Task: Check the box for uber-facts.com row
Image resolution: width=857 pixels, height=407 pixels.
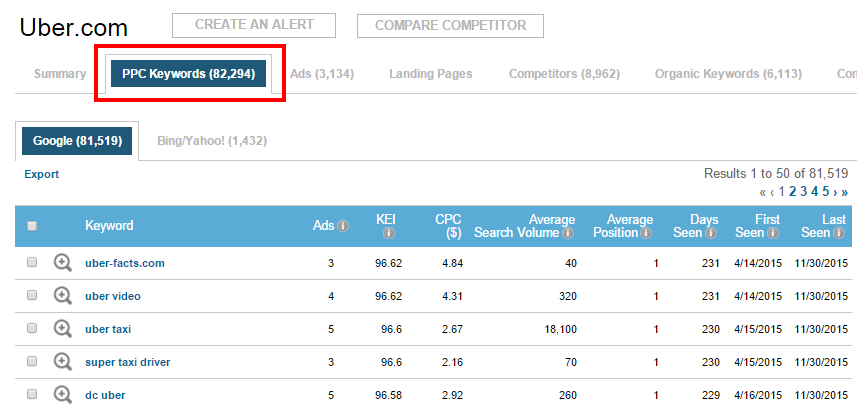Action: (32, 262)
